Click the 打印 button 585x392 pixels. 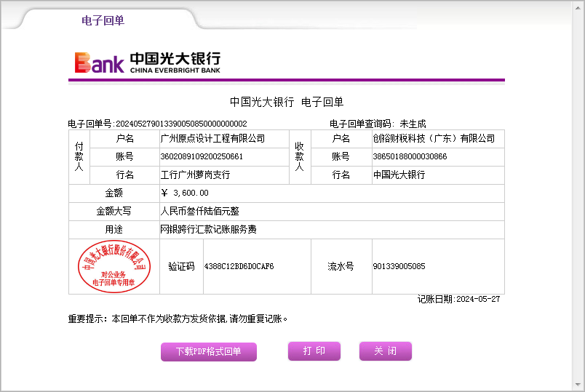pyautogui.click(x=314, y=351)
